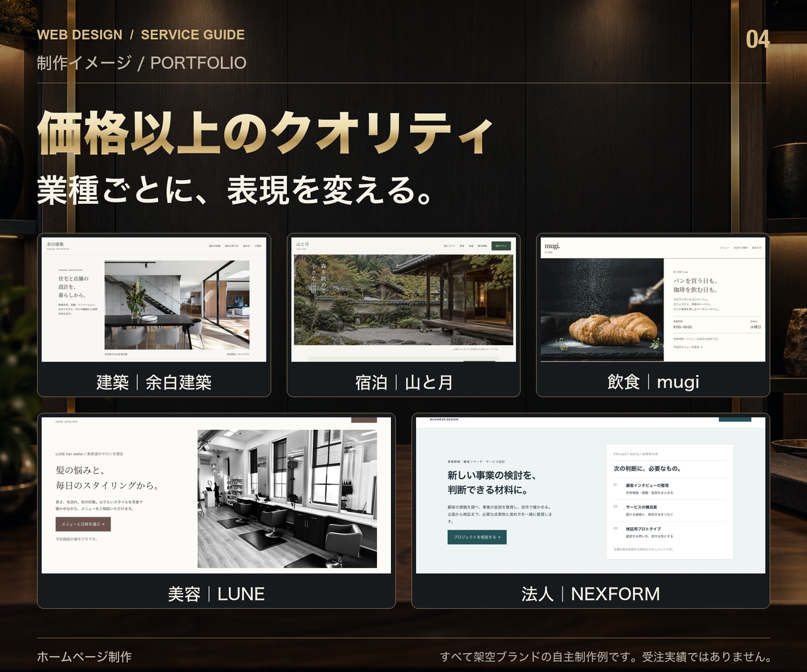Image resolution: width=807 pixels, height=672 pixels.
Task: Click the 8:00–18:00 opening hours in mugi mockup
Action: click(x=683, y=327)
